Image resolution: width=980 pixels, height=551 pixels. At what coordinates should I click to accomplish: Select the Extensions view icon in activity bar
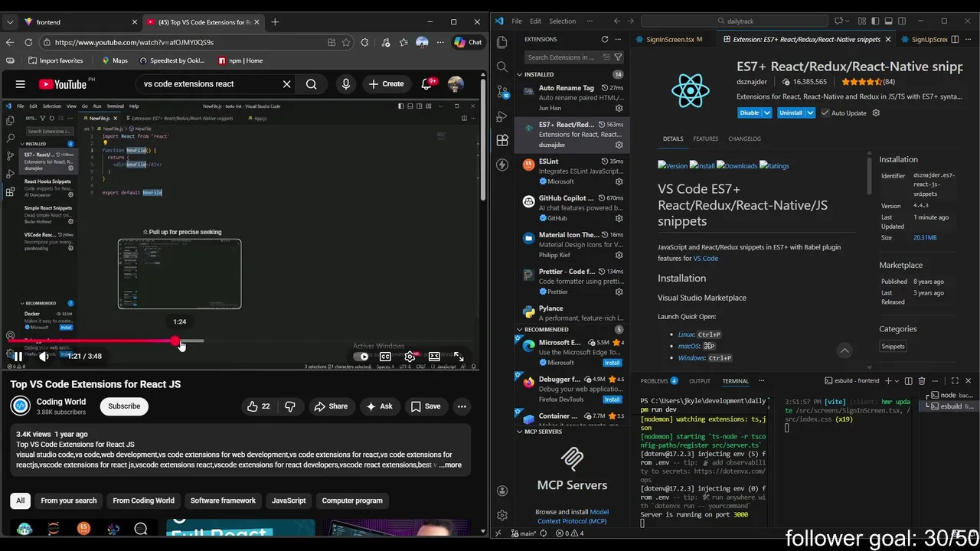point(502,140)
